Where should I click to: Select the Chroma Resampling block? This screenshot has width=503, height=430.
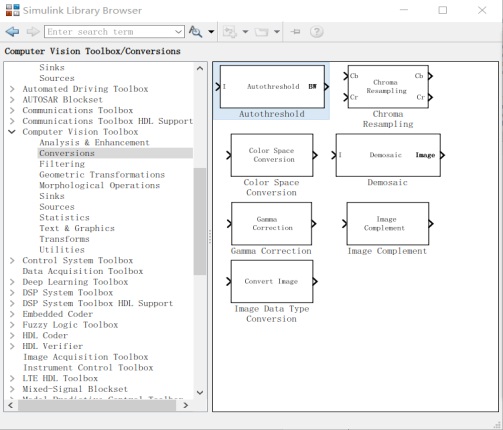tap(388, 87)
